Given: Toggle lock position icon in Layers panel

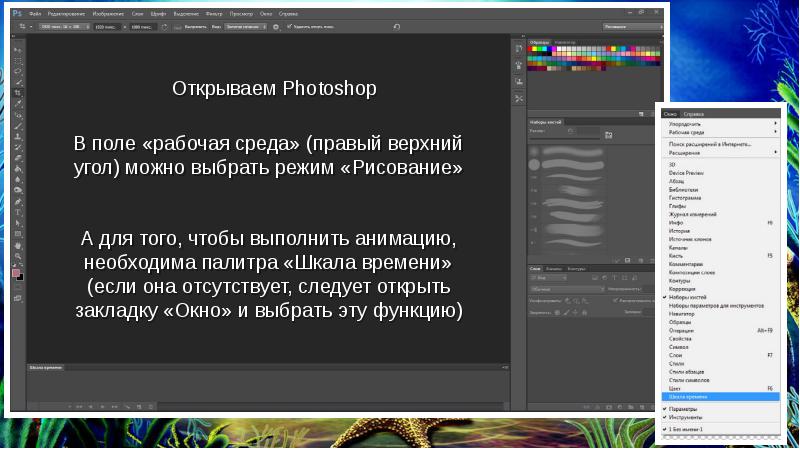Looking at the screenshot, I should tap(576, 312).
